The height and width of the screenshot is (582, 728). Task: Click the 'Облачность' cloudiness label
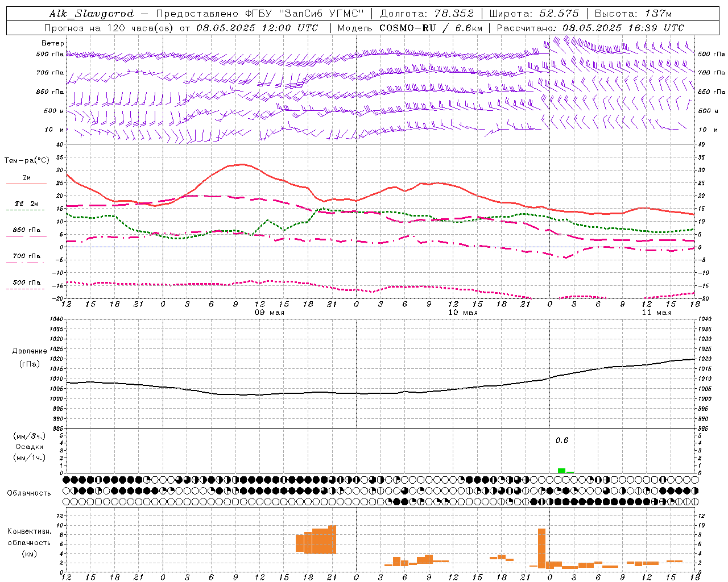pyautogui.click(x=29, y=493)
